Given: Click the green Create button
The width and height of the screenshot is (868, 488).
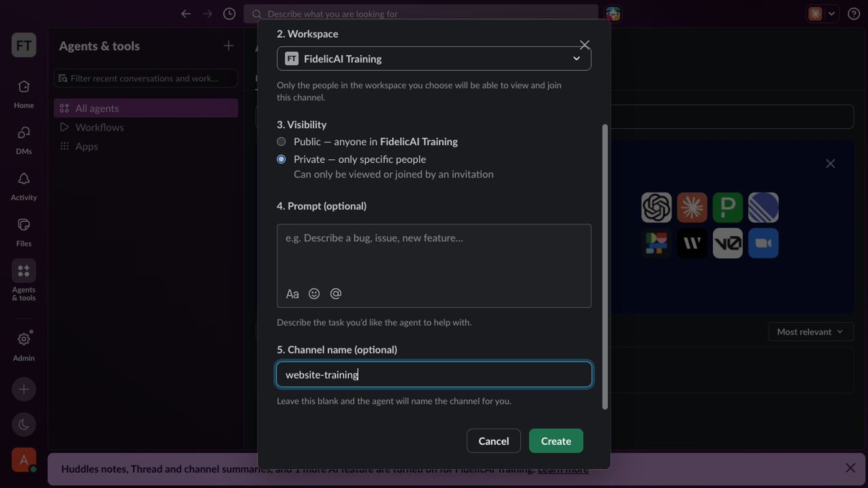Looking at the screenshot, I should [556, 441].
